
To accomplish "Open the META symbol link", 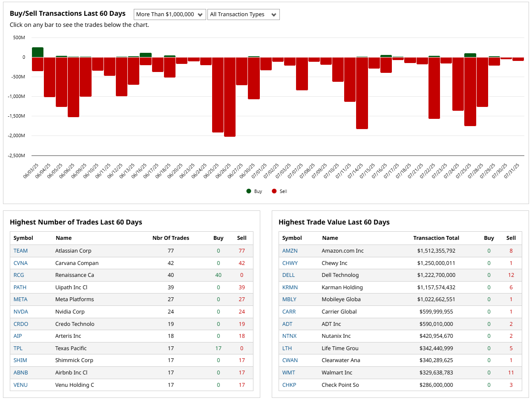I will [x=20, y=299].
